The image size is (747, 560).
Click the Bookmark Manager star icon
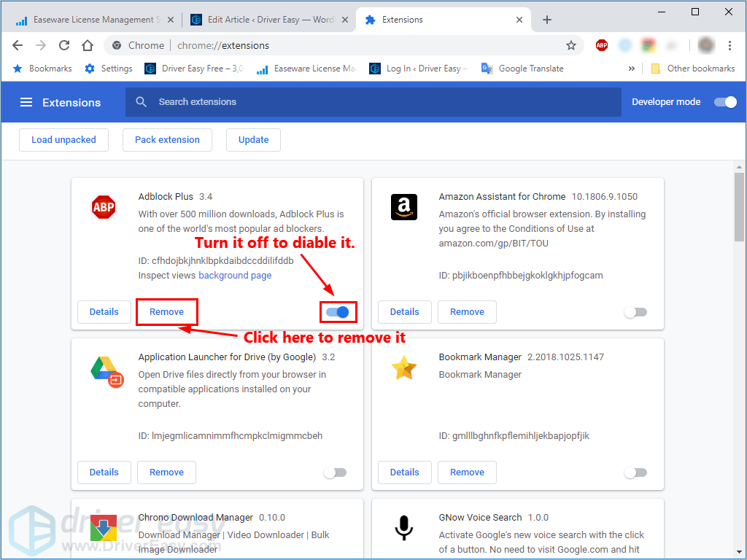(404, 368)
